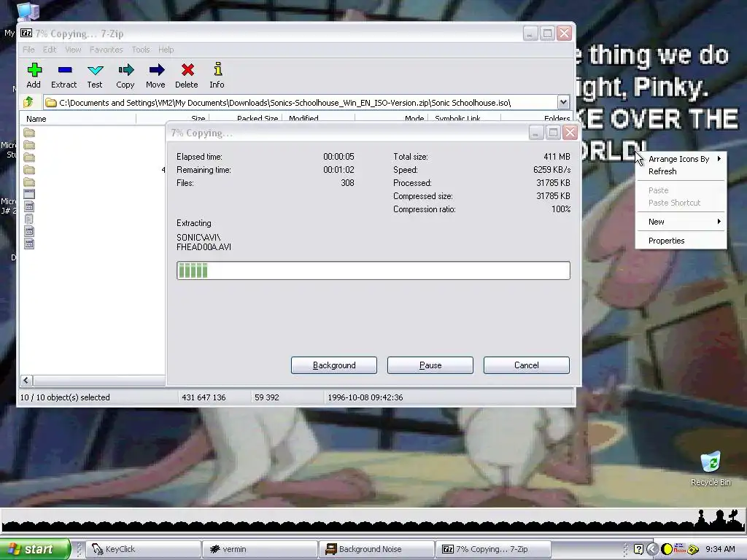Click the yellow moon tray icon
Screen dimensions: 747x560
[x=667, y=549]
